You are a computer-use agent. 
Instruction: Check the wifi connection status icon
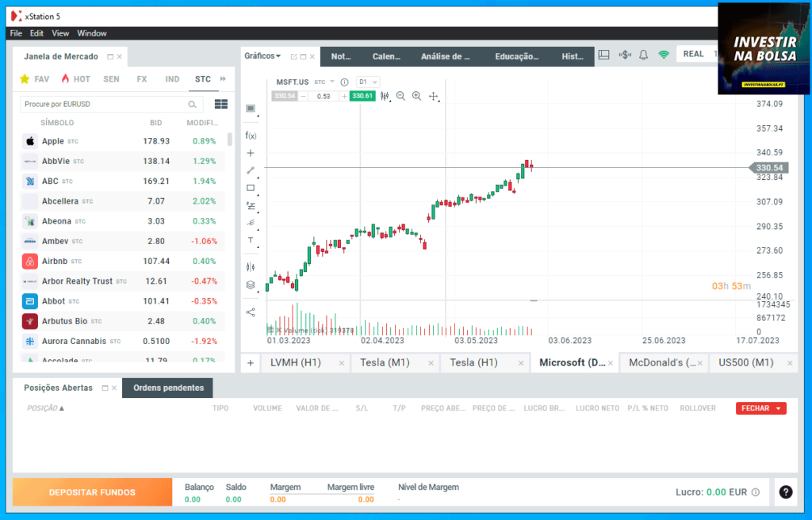[664, 55]
